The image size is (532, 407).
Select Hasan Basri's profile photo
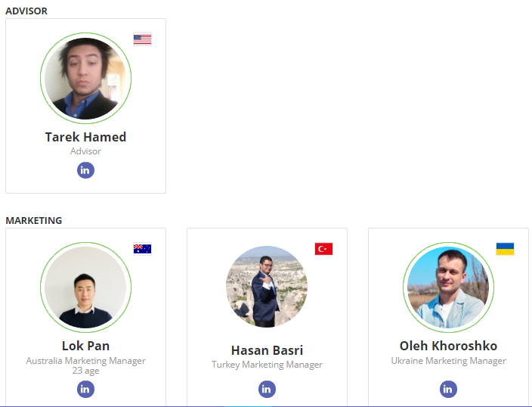267,287
